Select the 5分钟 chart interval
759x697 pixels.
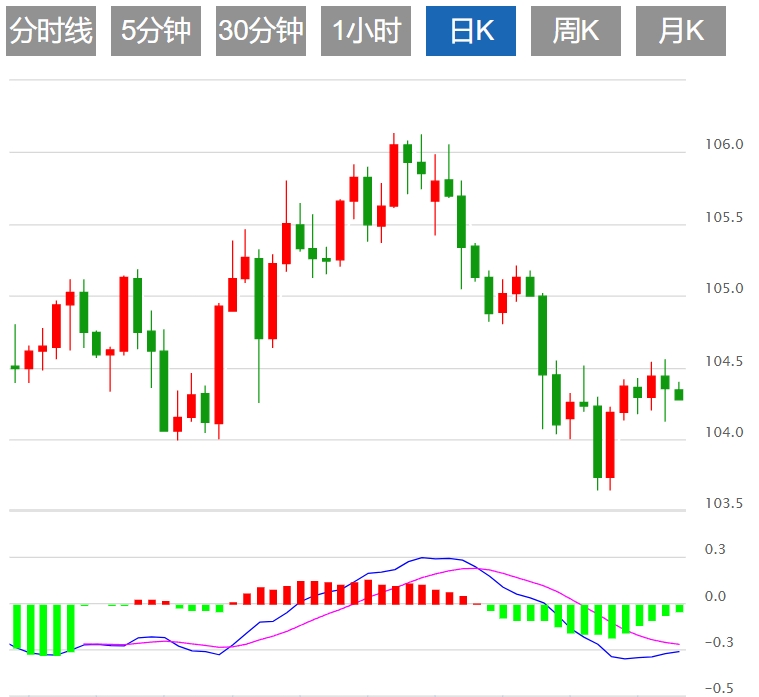click(155, 31)
